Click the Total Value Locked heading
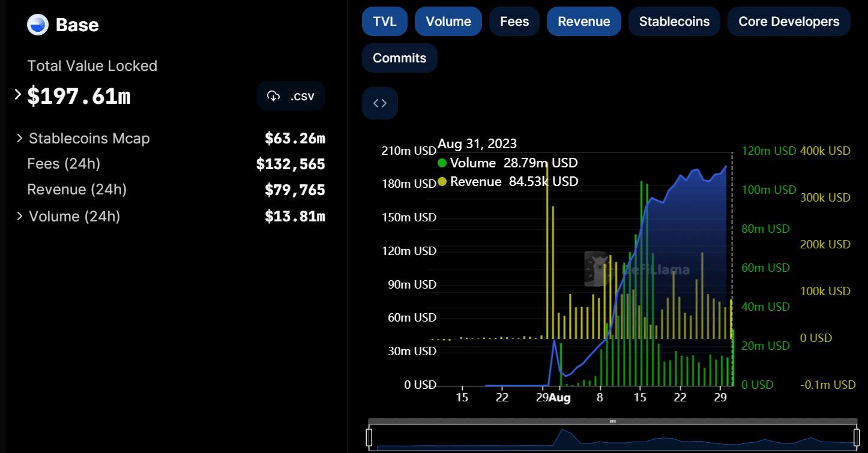The image size is (868, 453). coord(92,66)
